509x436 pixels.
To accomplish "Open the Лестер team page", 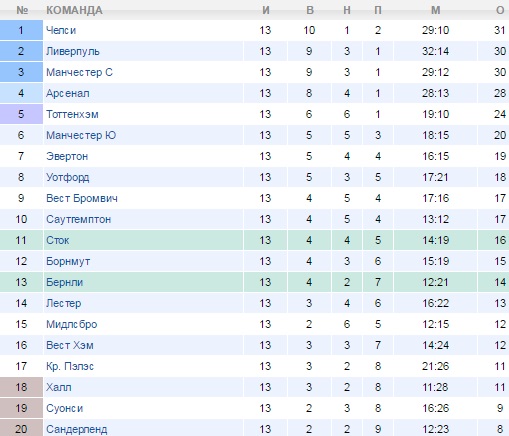I will (63, 303).
